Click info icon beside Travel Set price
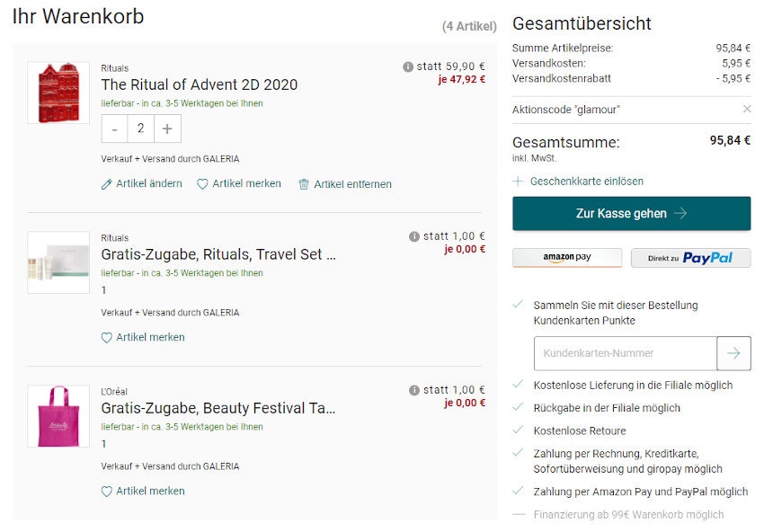764x532 pixels. click(x=413, y=235)
